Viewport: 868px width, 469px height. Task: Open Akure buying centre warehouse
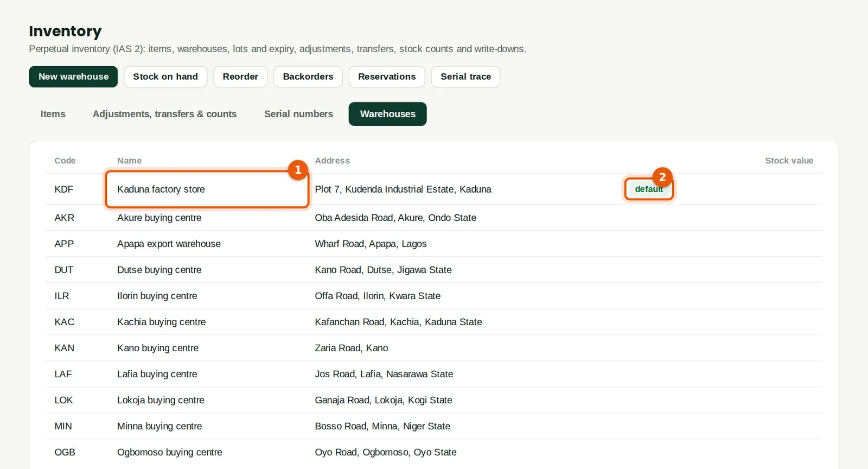[434, 218]
